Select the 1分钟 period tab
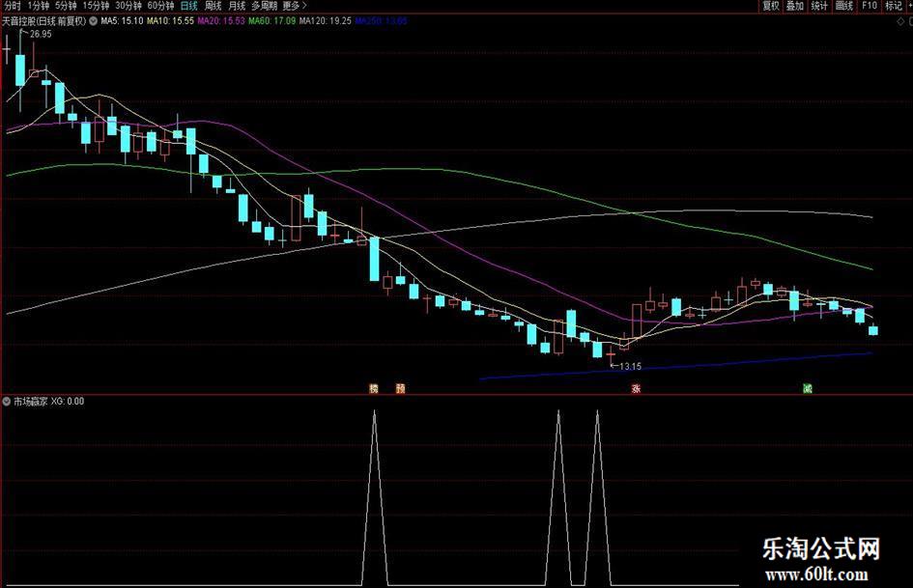 39,6
